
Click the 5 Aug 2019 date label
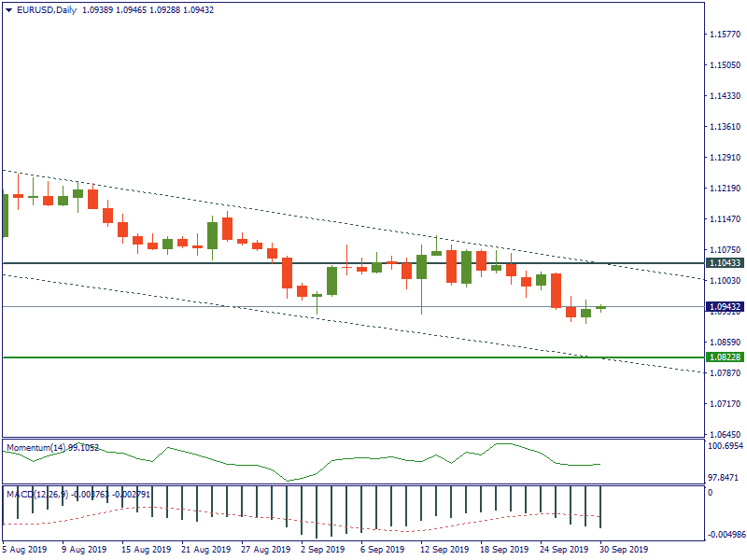click(x=24, y=550)
